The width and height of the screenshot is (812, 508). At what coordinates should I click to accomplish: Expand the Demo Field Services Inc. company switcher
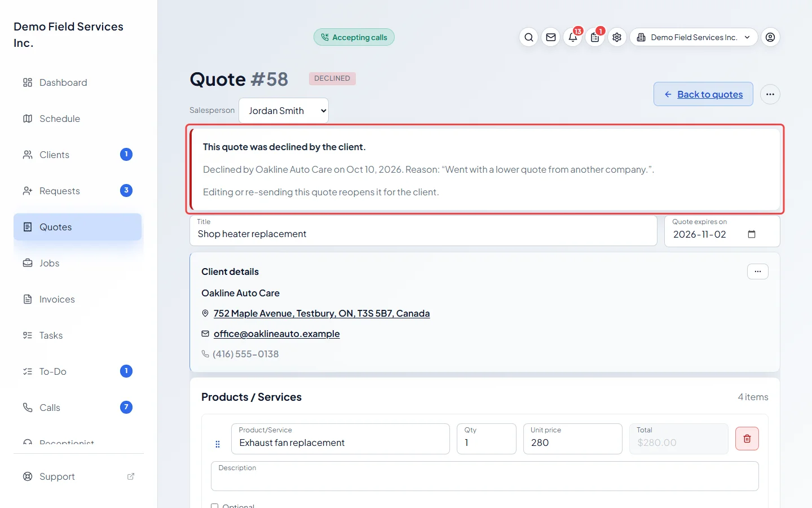(x=694, y=37)
